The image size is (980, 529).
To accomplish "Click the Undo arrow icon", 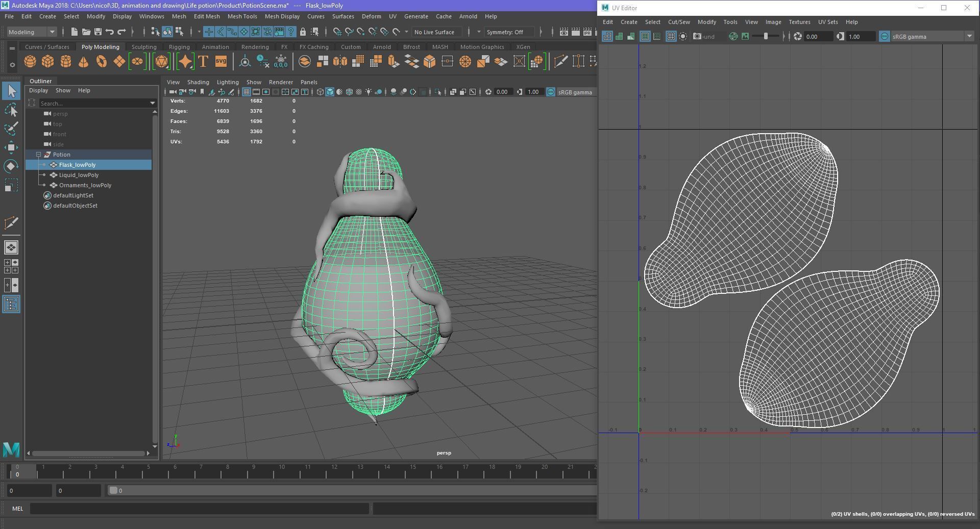I will tap(110, 32).
